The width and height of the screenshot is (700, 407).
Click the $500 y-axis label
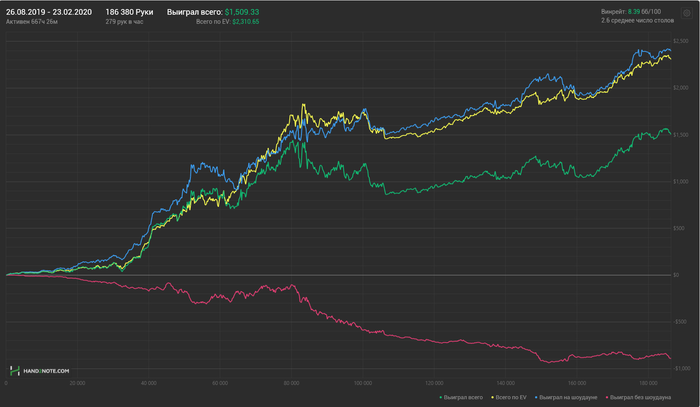(x=679, y=228)
